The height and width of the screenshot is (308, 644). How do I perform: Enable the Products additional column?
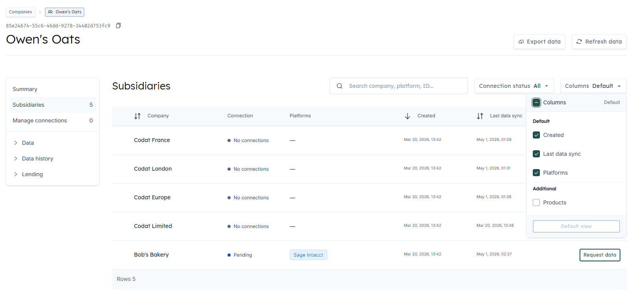pyautogui.click(x=536, y=202)
